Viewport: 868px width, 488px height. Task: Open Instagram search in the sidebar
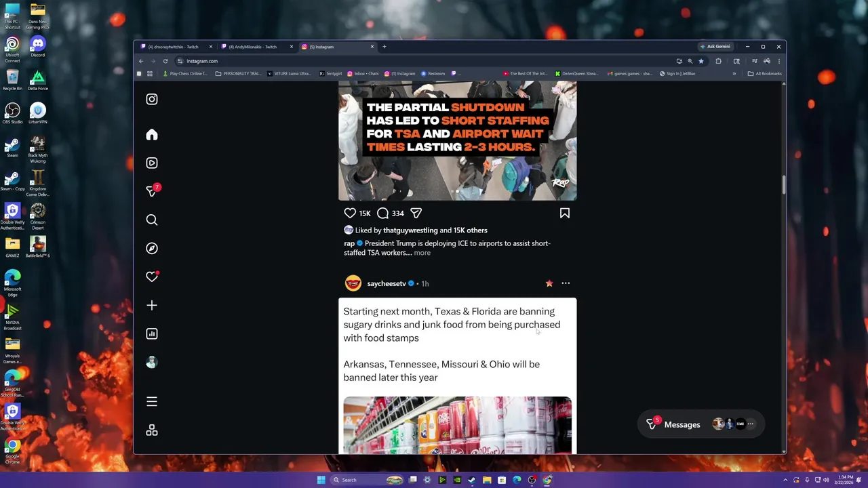pyautogui.click(x=152, y=220)
